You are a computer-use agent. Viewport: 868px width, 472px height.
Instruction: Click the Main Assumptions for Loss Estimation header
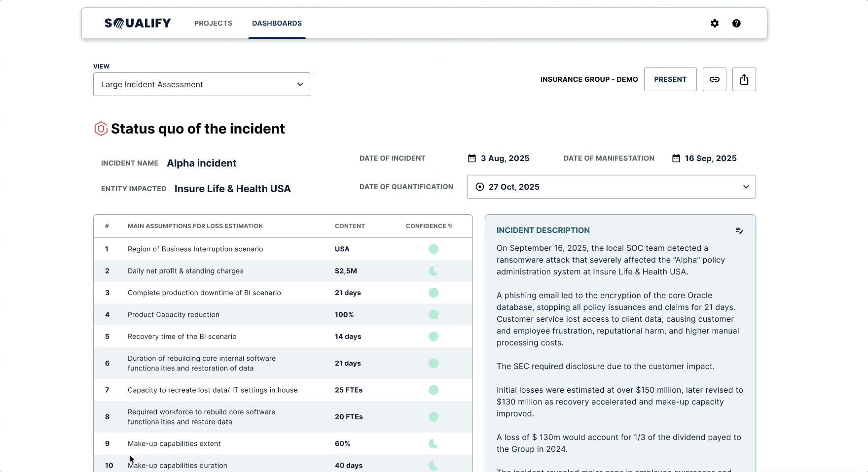195,226
